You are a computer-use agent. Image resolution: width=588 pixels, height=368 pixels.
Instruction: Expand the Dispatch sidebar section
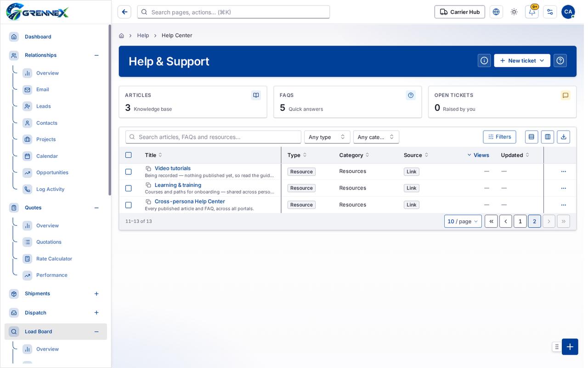coord(96,313)
